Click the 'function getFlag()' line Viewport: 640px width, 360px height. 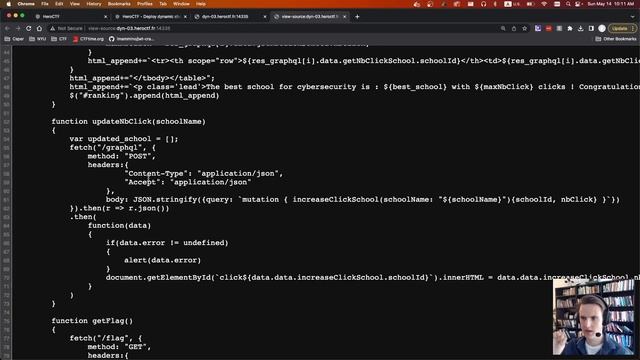92,321
